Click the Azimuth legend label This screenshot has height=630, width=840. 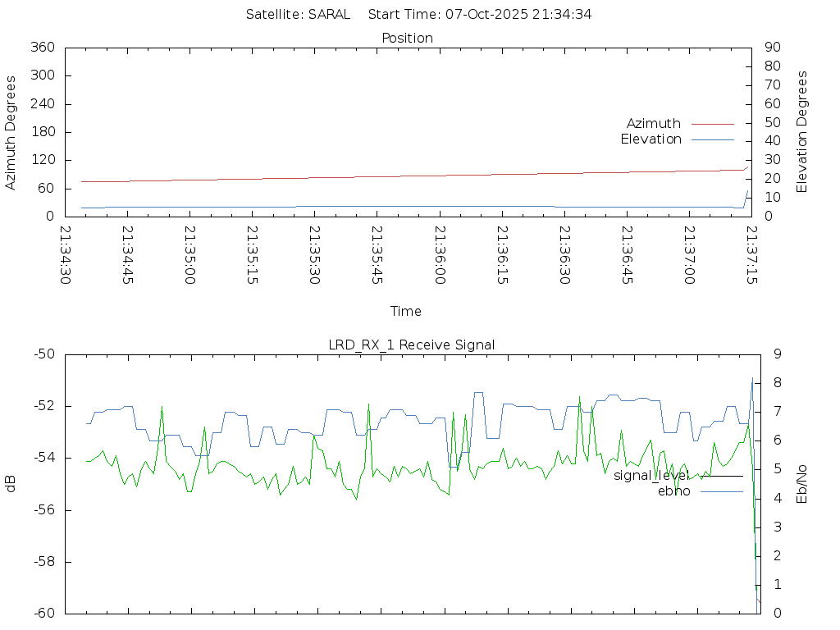(x=653, y=123)
